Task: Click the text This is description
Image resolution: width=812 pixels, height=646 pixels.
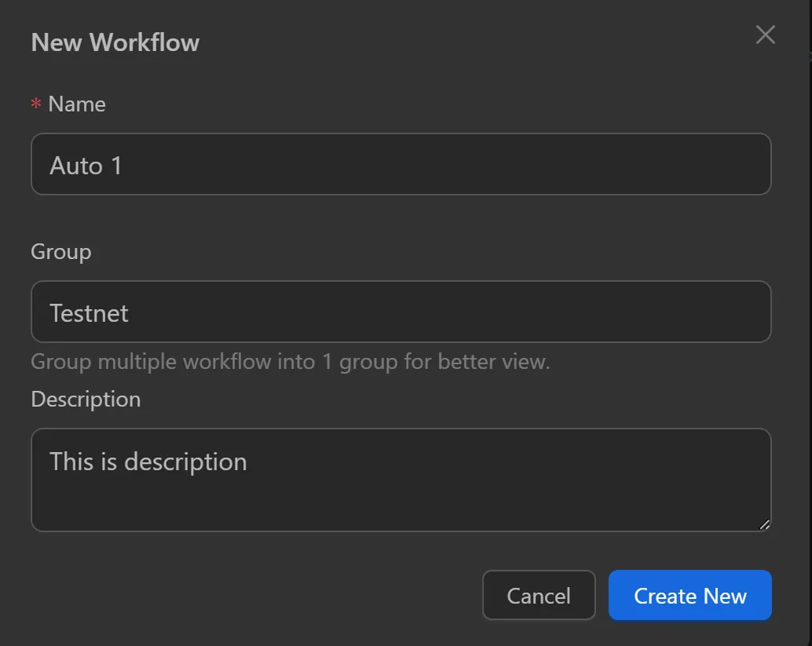Action: pos(148,462)
